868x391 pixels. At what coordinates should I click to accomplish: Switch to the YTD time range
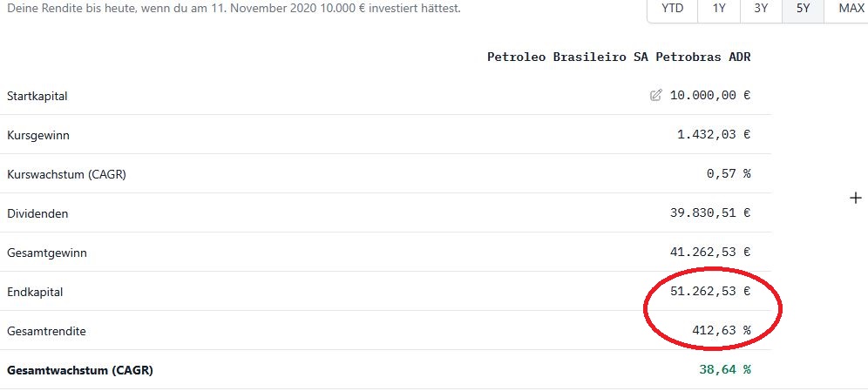tap(672, 9)
